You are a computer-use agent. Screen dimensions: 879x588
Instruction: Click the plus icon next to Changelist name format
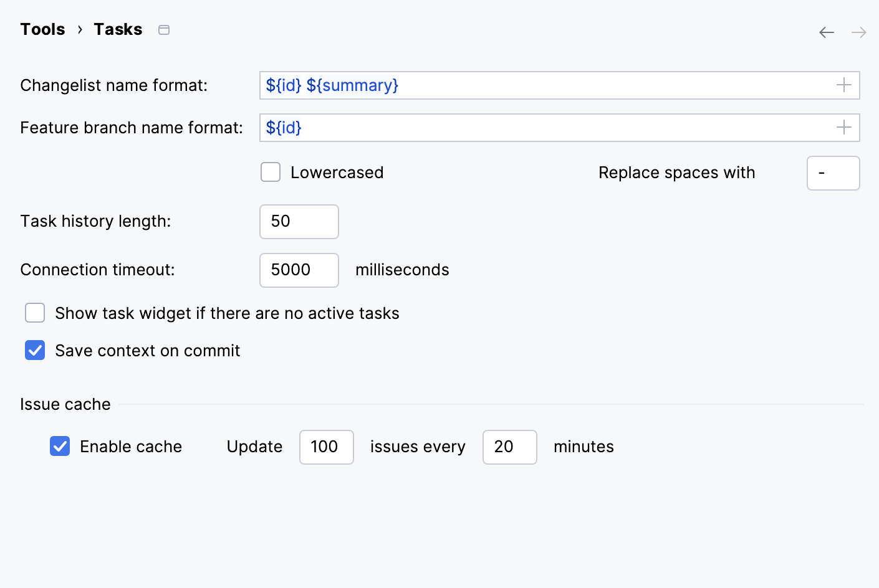coord(844,85)
